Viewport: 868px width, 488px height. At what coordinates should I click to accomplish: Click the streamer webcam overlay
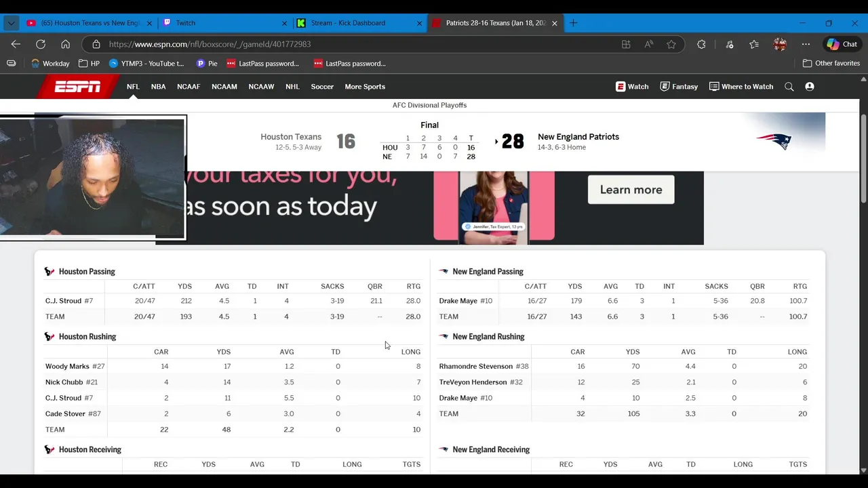(x=93, y=178)
